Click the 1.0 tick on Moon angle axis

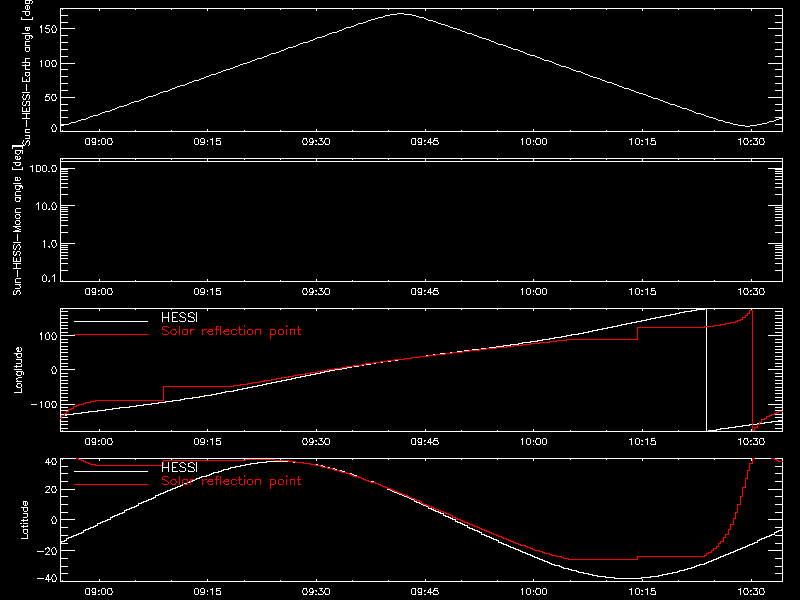tap(49, 244)
